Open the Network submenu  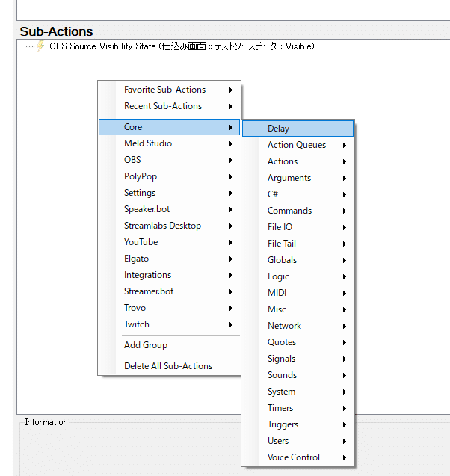[x=298, y=326]
